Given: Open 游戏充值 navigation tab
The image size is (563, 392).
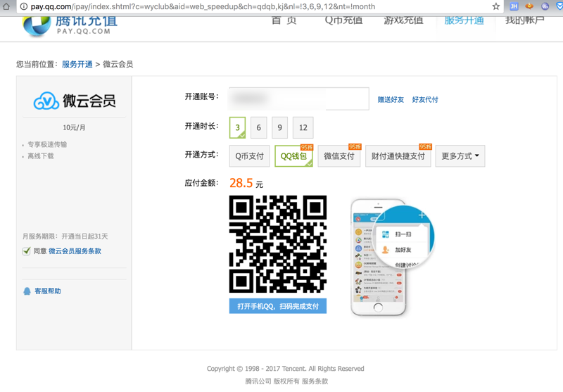Looking at the screenshot, I should tap(403, 20).
